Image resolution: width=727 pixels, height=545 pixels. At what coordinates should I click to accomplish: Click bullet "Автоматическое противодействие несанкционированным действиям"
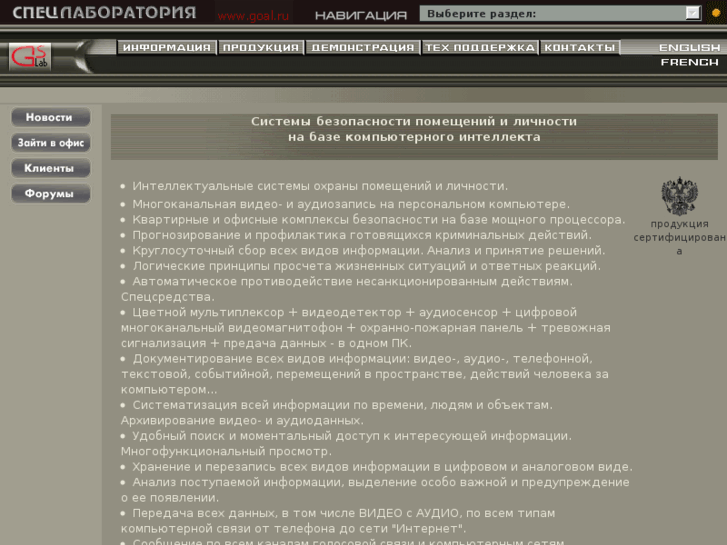pos(347,289)
